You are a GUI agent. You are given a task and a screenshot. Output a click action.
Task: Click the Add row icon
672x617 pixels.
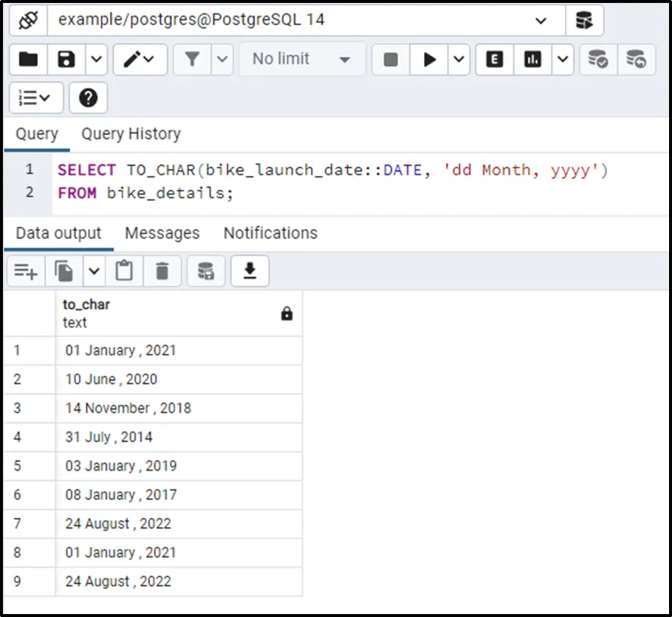[x=26, y=272]
